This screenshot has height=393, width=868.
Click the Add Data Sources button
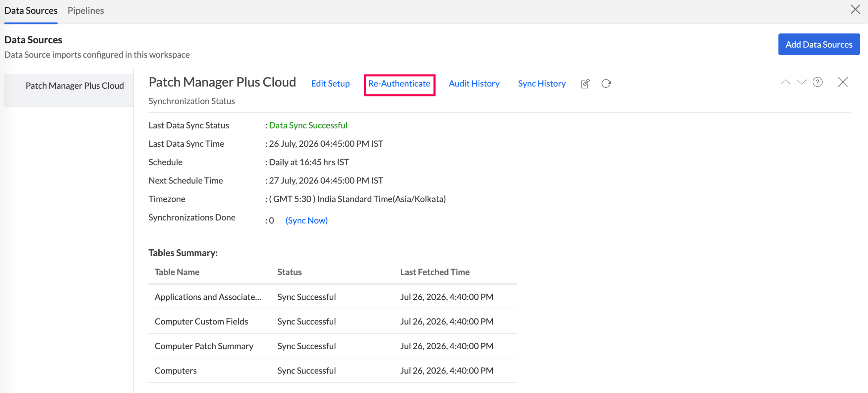click(x=819, y=44)
